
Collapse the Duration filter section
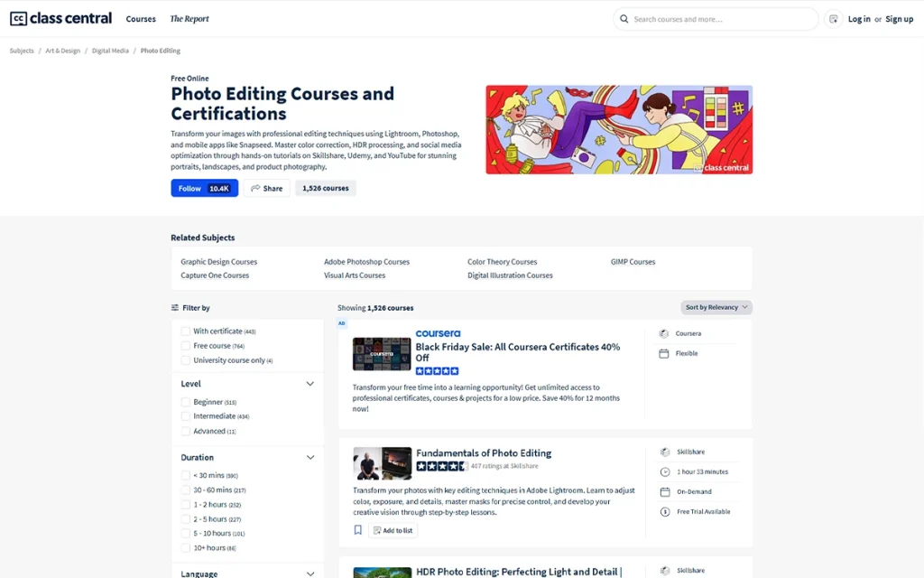(310, 458)
